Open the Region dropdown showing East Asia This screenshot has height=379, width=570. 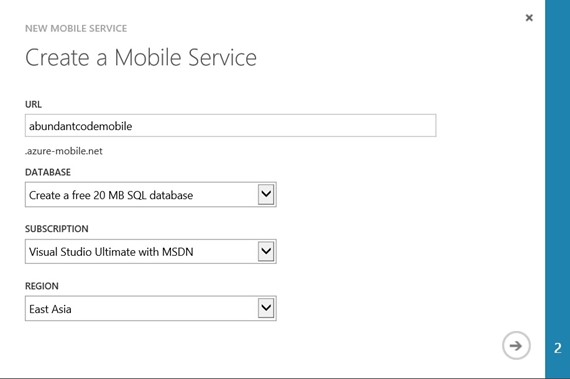(151, 309)
